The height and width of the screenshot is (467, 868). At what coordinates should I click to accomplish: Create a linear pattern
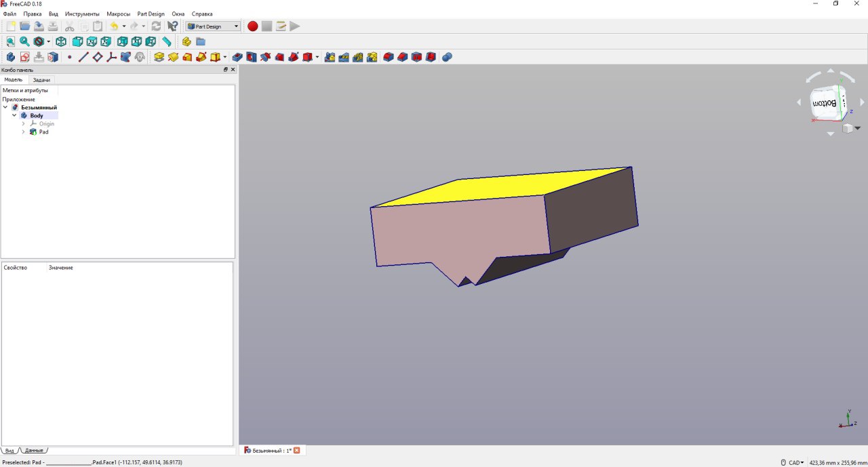(344, 57)
